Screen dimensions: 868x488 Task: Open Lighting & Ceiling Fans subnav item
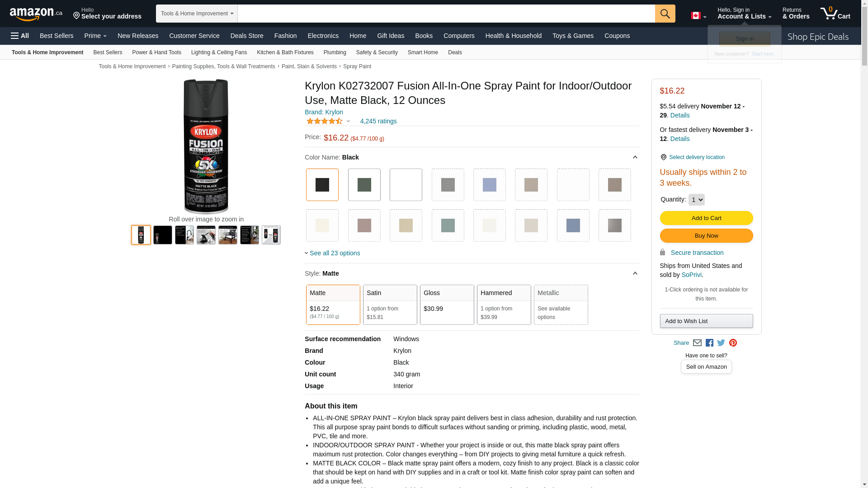click(219, 52)
